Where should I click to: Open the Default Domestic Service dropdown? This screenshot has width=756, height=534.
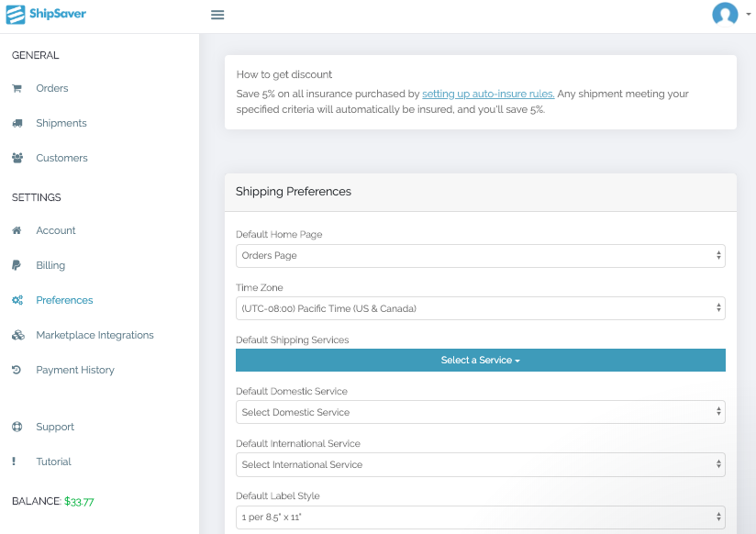[x=480, y=412]
